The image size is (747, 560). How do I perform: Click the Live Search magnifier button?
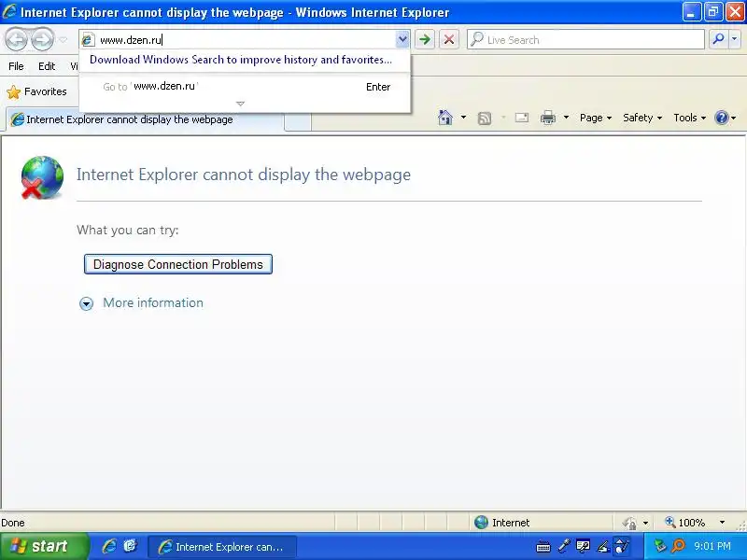coord(718,39)
